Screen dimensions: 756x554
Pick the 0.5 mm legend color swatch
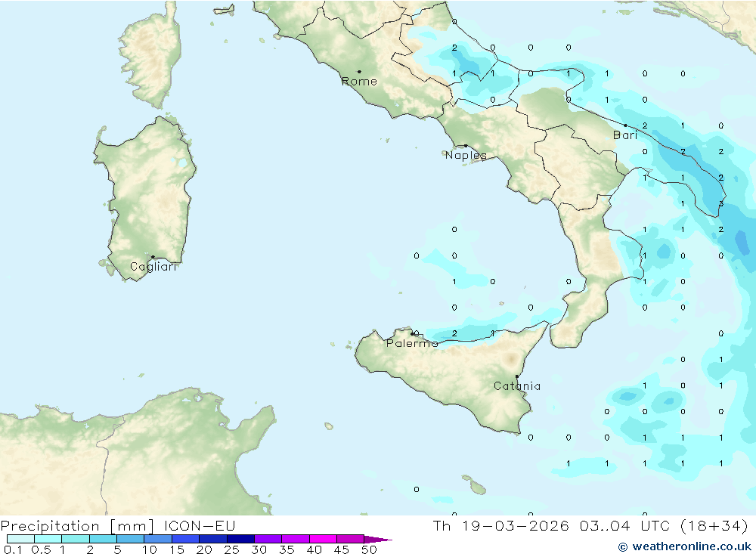click(48, 539)
